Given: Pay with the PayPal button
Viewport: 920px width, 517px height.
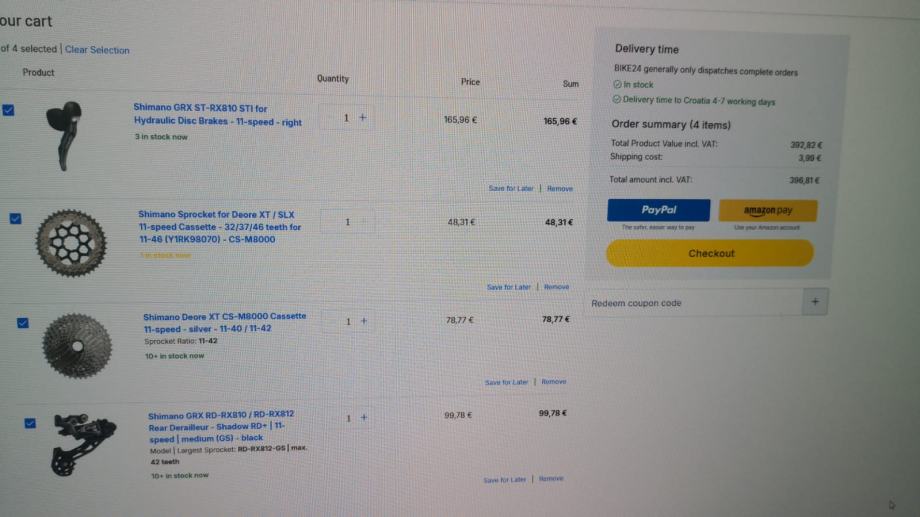Looking at the screenshot, I should coord(658,210).
